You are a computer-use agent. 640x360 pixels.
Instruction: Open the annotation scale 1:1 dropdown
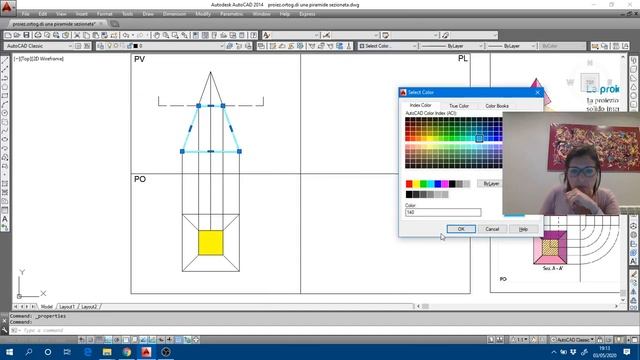[520, 340]
